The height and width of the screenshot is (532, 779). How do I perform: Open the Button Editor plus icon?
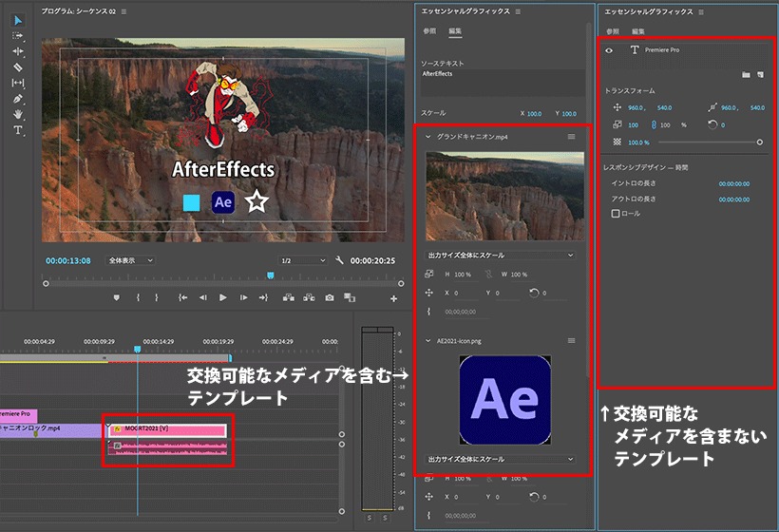click(393, 298)
